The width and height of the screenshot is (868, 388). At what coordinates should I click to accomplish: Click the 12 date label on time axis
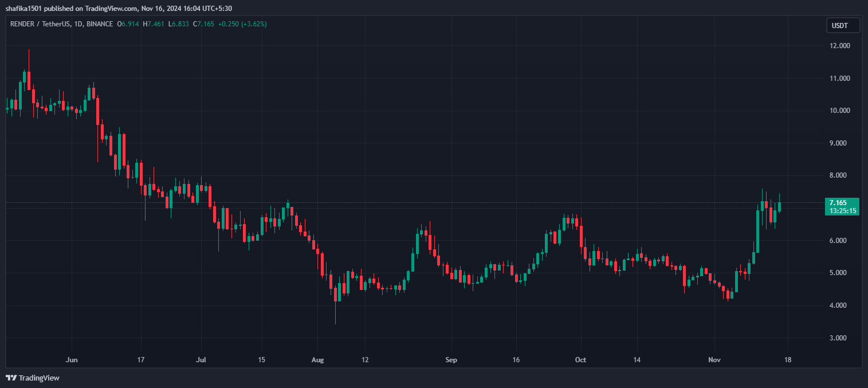pos(365,360)
